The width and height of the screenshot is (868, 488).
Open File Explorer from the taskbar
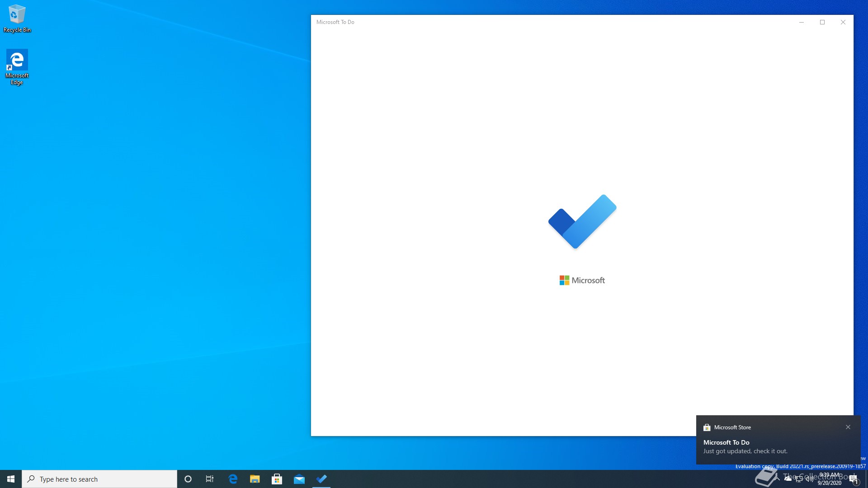(255, 479)
